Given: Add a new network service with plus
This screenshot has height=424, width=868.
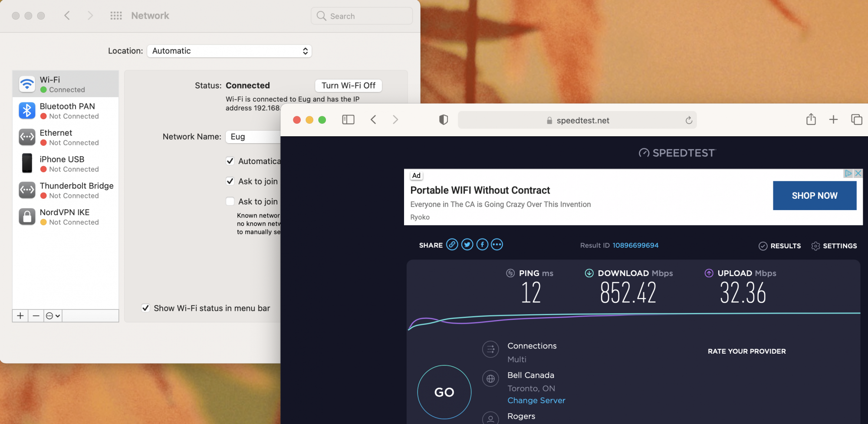Looking at the screenshot, I should click(x=20, y=316).
